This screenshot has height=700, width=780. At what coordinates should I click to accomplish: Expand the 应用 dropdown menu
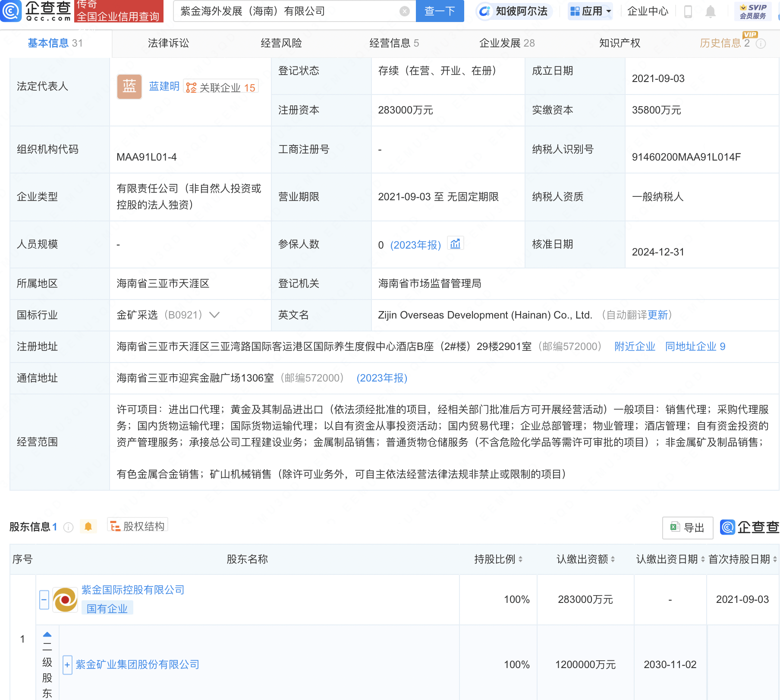point(591,11)
